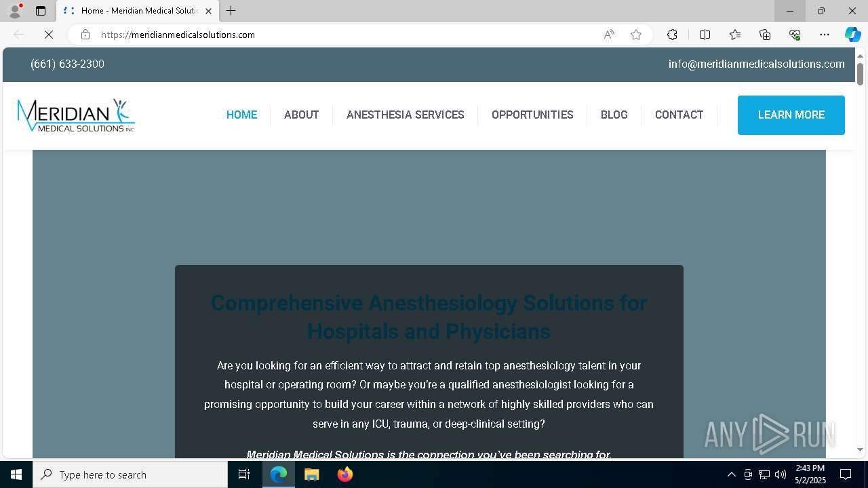Viewport: 868px width, 488px height.
Task: Open Task View on taskbar
Action: (x=244, y=474)
